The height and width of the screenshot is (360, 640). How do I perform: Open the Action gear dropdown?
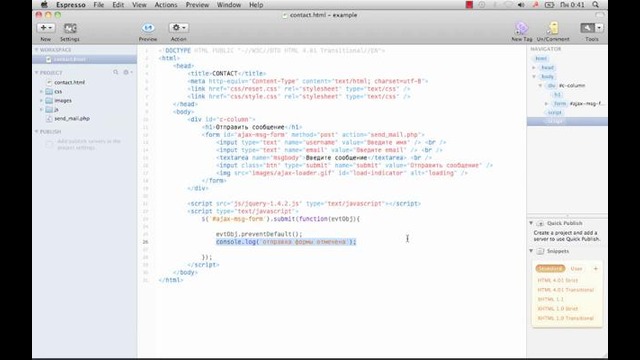(x=179, y=28)
